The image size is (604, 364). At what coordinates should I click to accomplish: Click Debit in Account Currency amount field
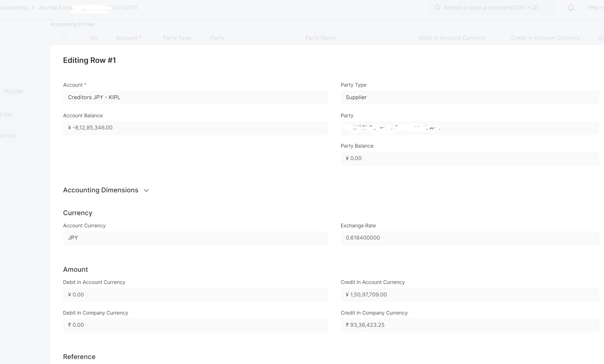(195, 295)
